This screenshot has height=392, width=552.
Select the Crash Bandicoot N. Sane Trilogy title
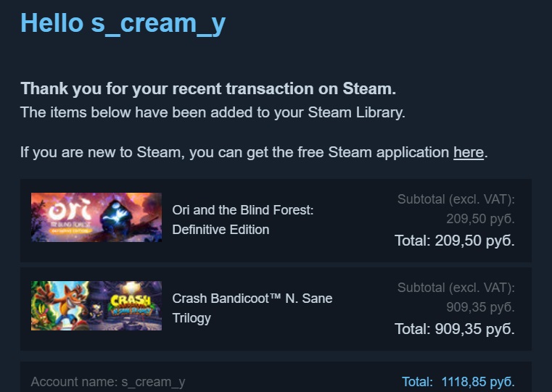pyautogui.click(x=252, y=299)
